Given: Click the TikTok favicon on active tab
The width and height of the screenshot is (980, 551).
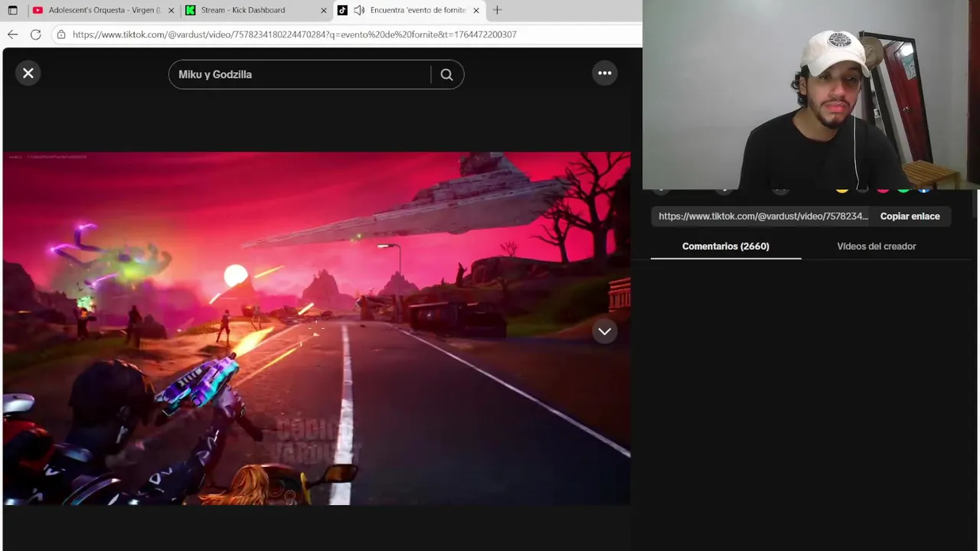Looking at the screenshot, I should pos(342,11).
